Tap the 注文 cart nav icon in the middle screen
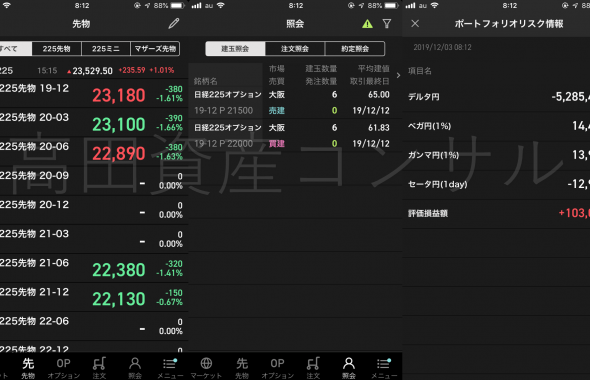 point(313,368)
